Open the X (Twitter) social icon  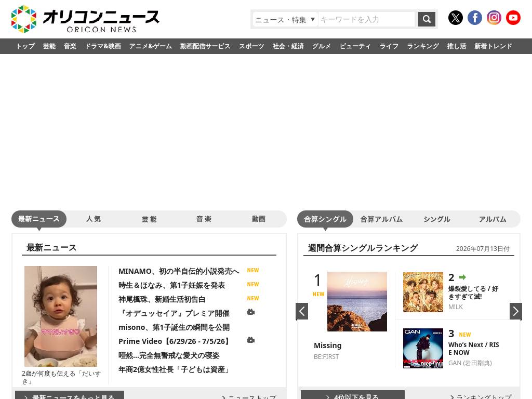point(455,18)
